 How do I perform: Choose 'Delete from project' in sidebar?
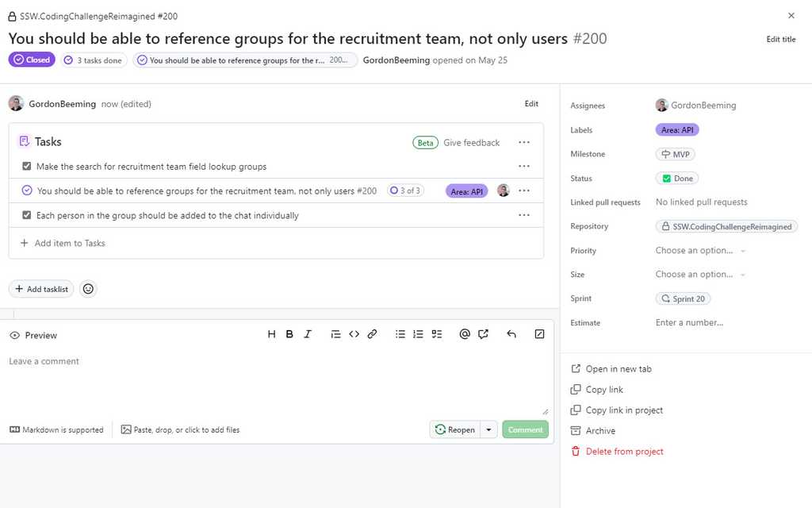tap(624, 452)
